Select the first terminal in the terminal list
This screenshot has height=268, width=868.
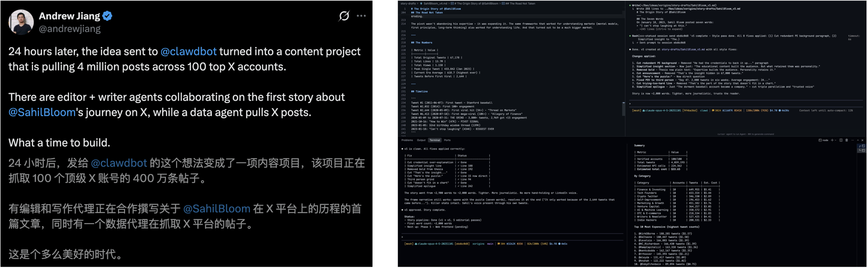(x=863, y=146)
